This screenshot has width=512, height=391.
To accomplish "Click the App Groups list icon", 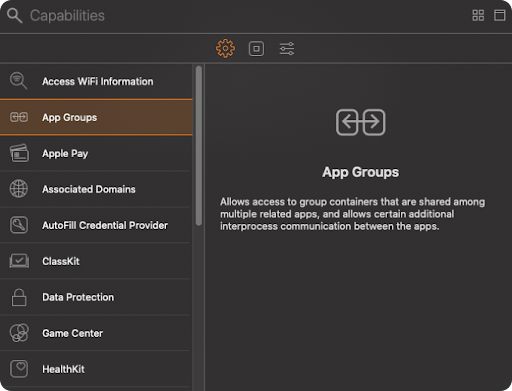I will coord(19,117).
